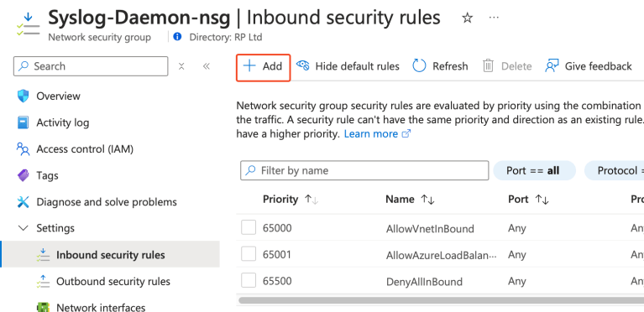Viewport: 644px width, 312px height.
Task: Collapse the Settings section chevron
Action: (24, 228)
